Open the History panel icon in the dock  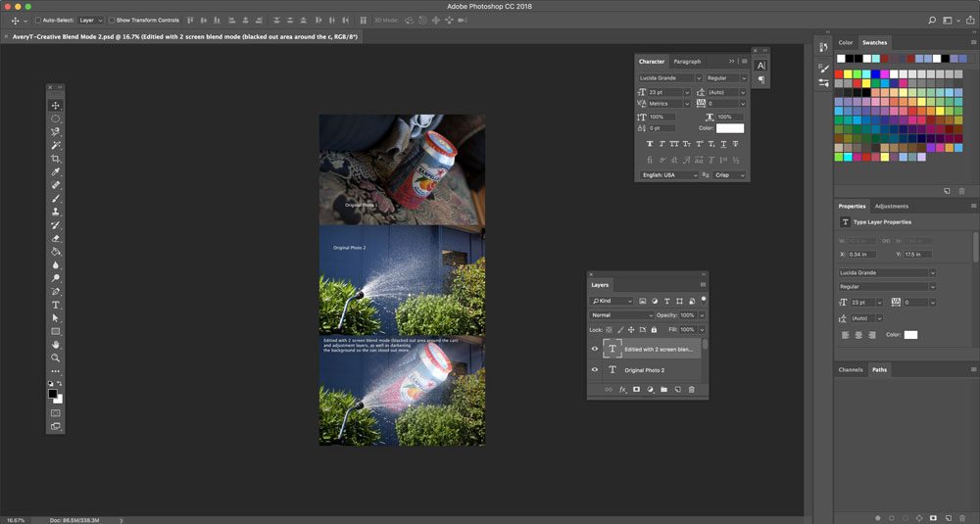click(x=824, y=47)
